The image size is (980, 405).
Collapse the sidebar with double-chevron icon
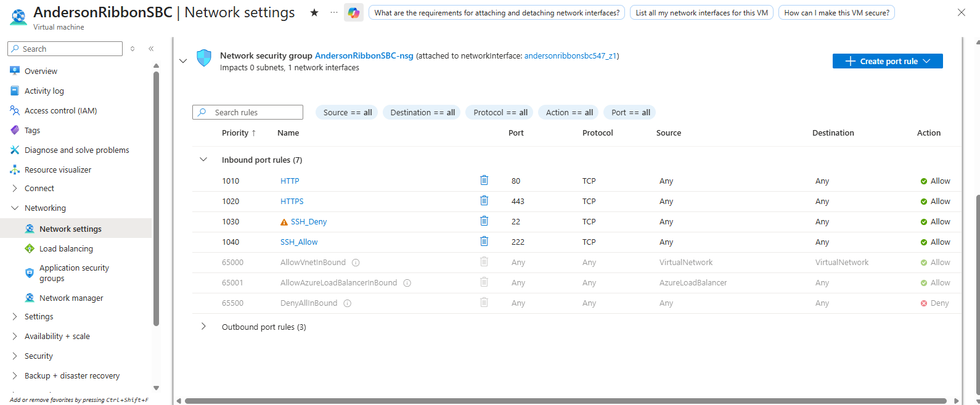tap(151, 49)
